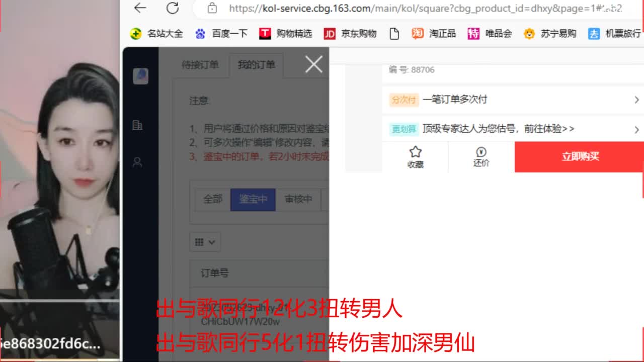Click the 淘正品 bookmark icon
Image resolution: width=644 pixels, height=362 pixels.
tap(417, 33)
